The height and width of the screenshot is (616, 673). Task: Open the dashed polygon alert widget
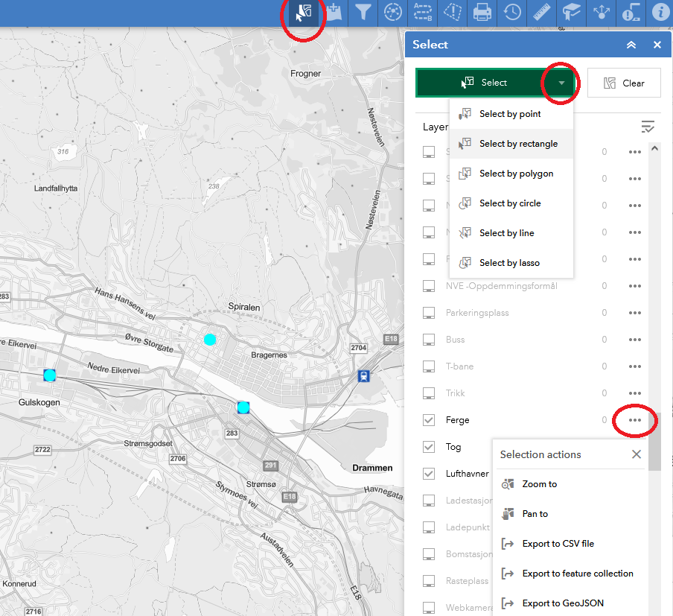[453, 13]
